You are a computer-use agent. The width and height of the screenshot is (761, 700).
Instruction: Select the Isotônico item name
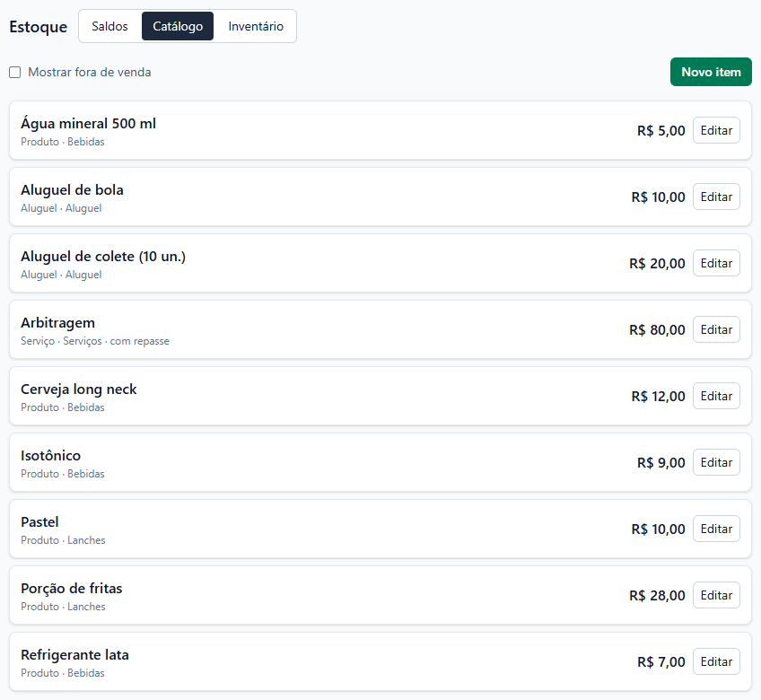(50, 455)
